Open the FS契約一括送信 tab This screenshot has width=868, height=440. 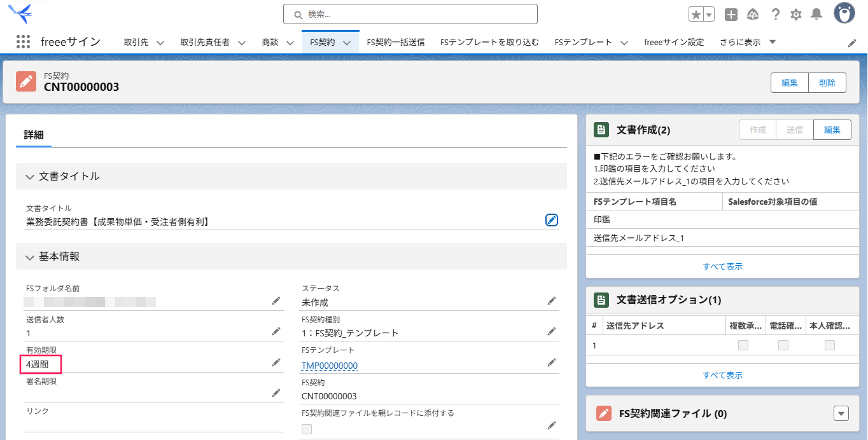(x=396, y=42)
